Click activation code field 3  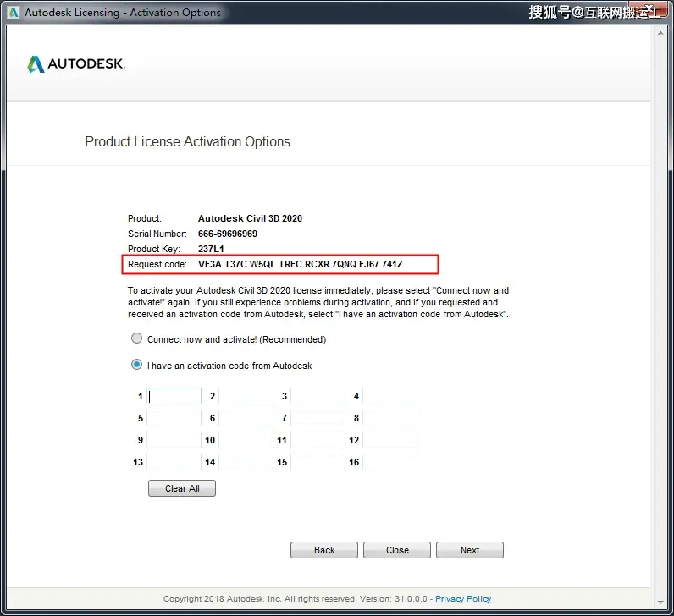(x=318, y=396)
